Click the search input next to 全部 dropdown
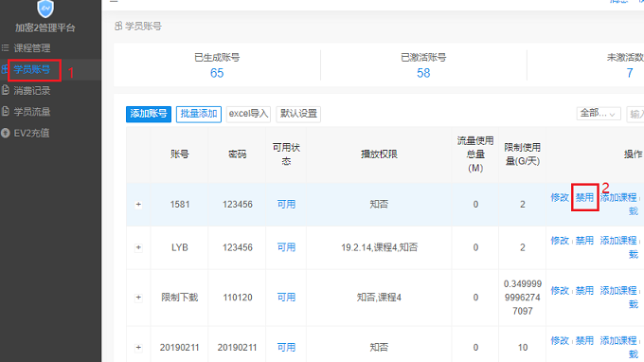The width and height of the screenshot is (644, 362). (x=635, y=114)
